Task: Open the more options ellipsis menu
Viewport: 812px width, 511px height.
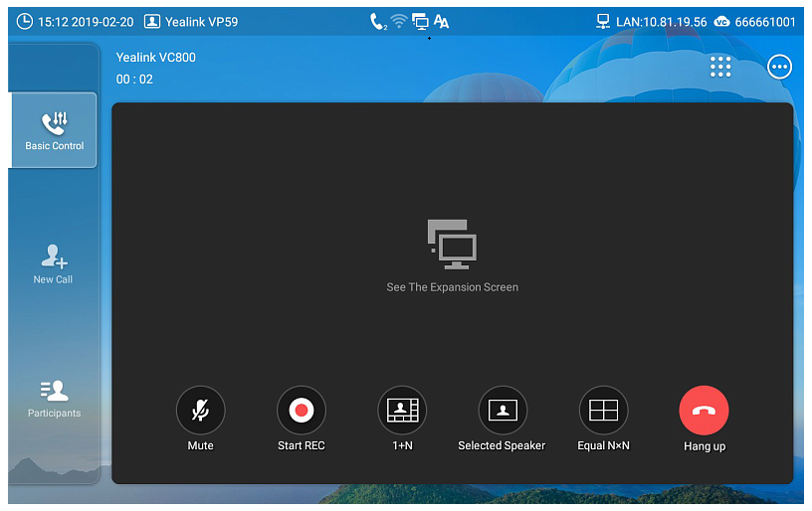Action: tap(779, 67)
